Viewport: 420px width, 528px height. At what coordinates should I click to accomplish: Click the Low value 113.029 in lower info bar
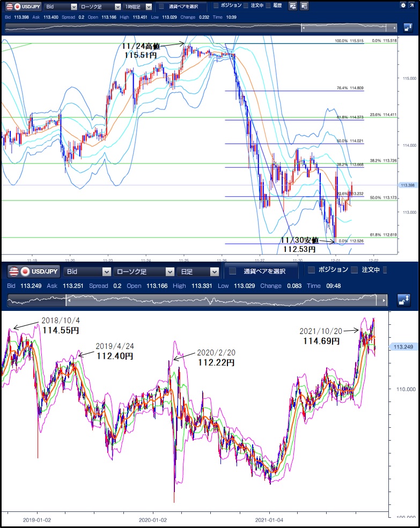[245, 286]
